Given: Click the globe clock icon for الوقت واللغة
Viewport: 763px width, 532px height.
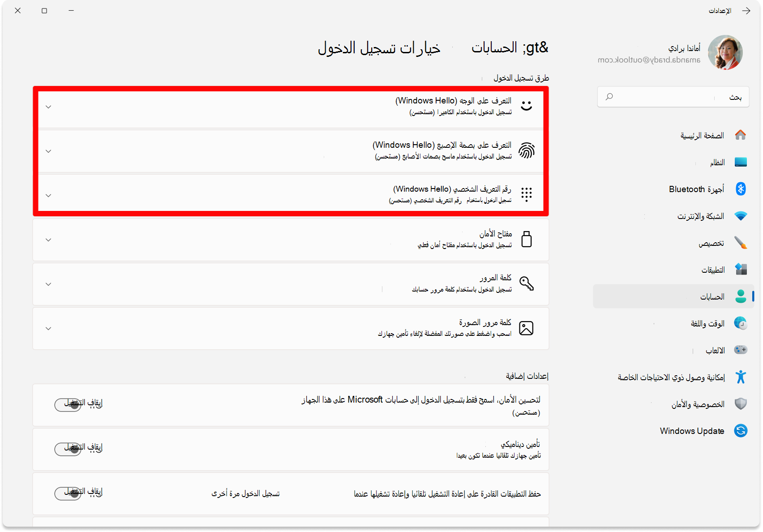Looking at the screenshot, I should (x=741, y=323).
